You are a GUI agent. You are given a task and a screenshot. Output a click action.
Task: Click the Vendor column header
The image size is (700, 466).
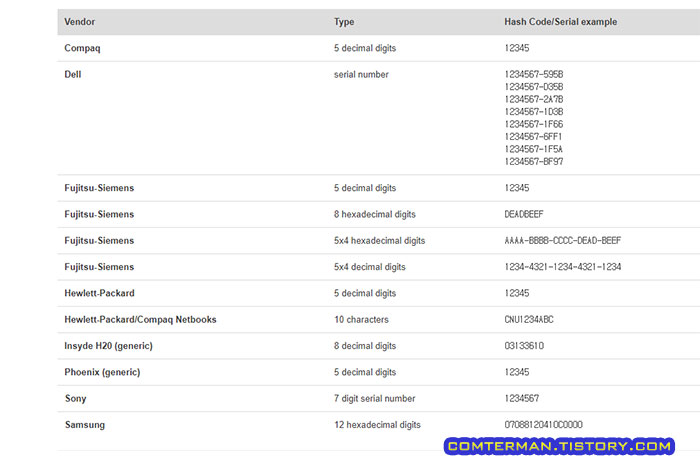79,21
